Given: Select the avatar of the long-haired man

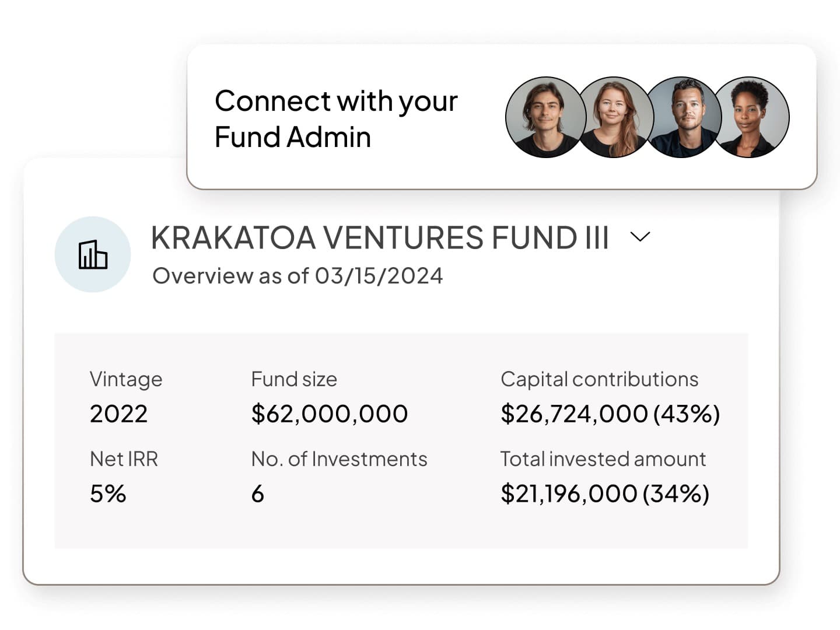Looking at the screenshot, I should (542, 117).
